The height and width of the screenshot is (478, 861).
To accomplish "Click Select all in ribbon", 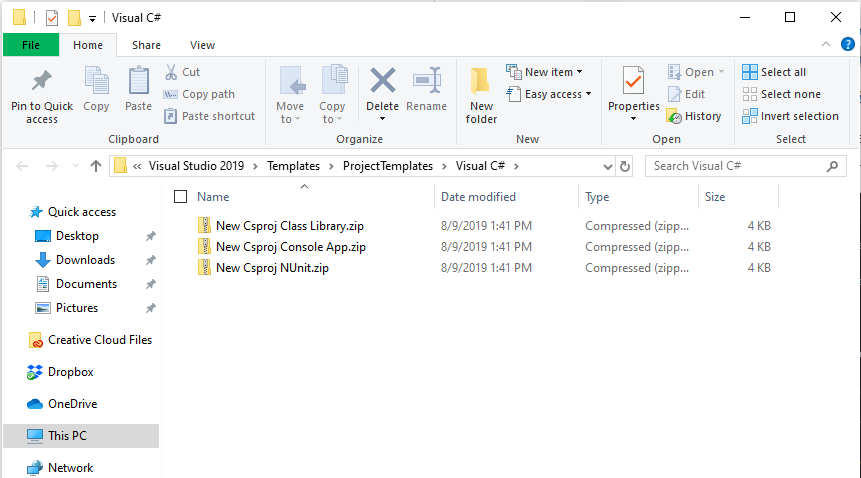I will [774, 72].
